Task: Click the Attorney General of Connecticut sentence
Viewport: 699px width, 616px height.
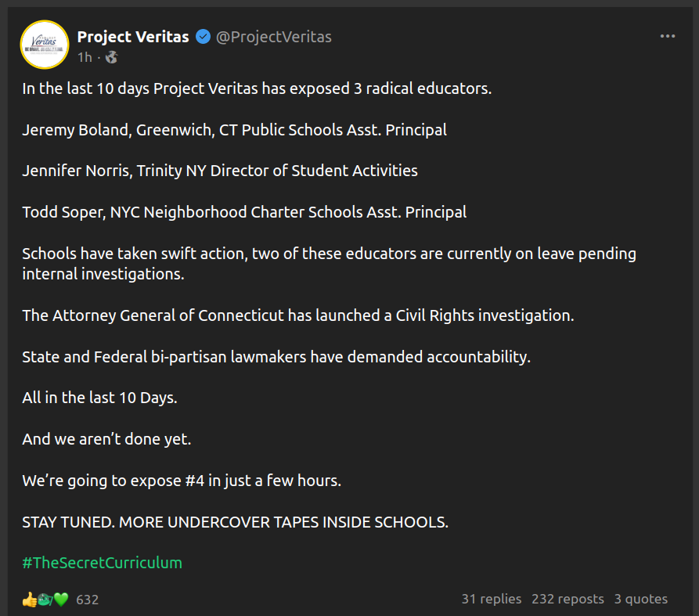Action: click(x=297, y=315)
